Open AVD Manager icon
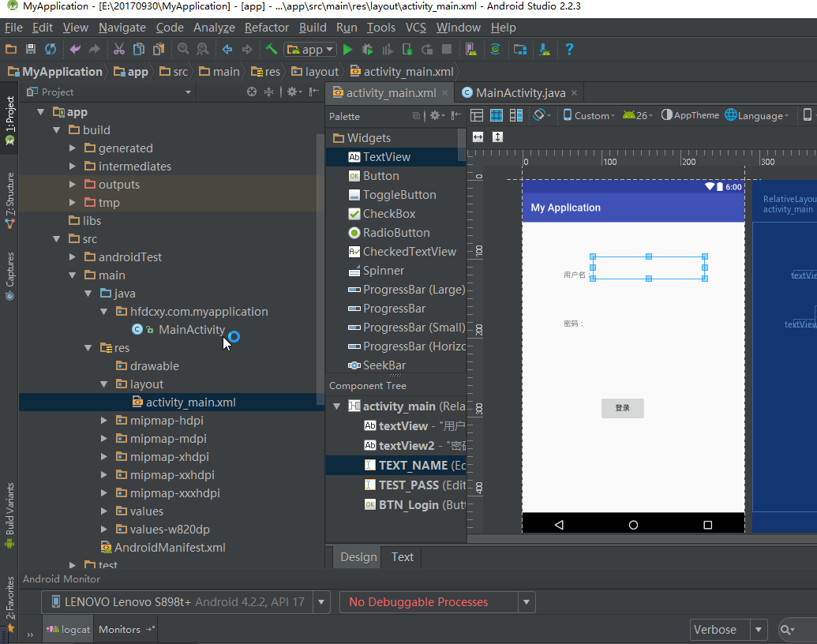The height and width of the screenshot is (644, 817). (x=470, y=50)
